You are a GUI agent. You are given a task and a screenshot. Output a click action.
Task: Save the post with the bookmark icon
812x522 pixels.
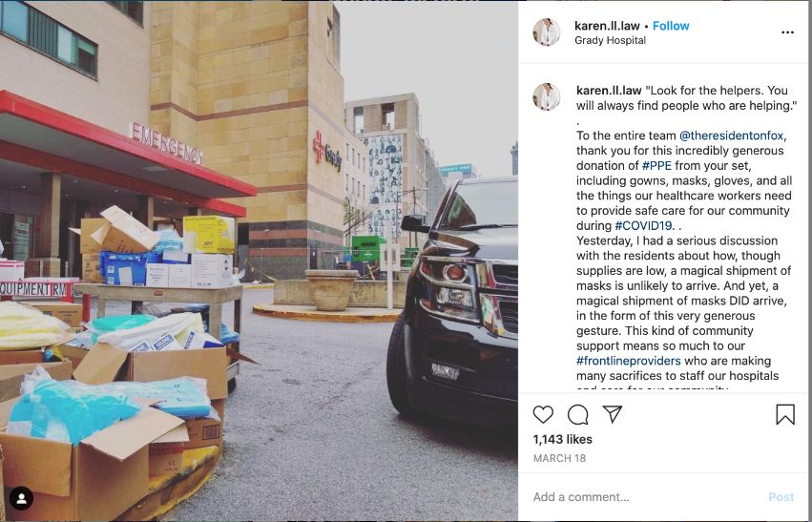[x=785, y=415]
